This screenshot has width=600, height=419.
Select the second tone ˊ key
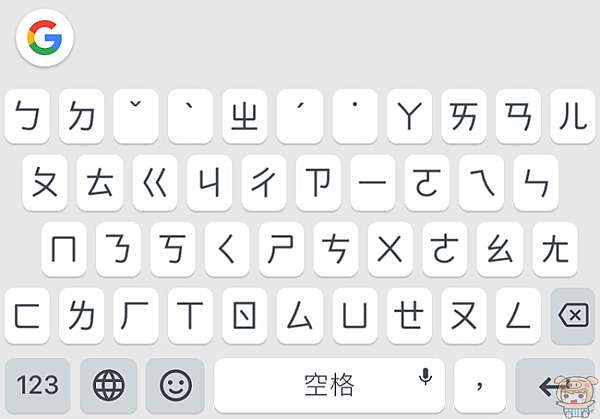pyautogui.click(x=300, y=116)
